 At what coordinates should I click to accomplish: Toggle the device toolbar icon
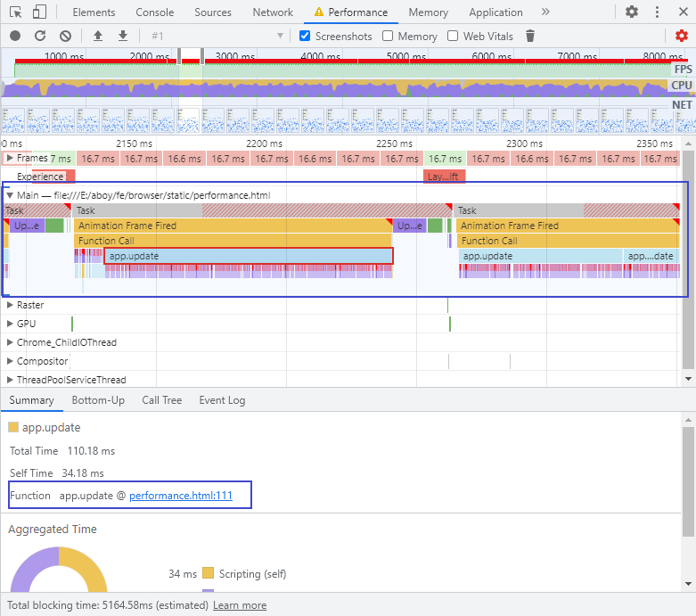point(40,12)
